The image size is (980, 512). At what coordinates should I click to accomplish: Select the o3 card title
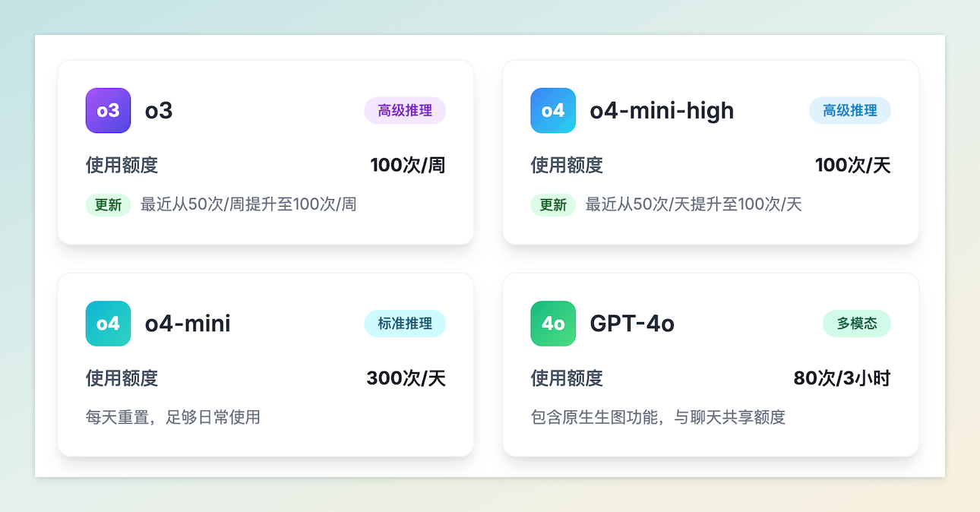pos(159,111)
